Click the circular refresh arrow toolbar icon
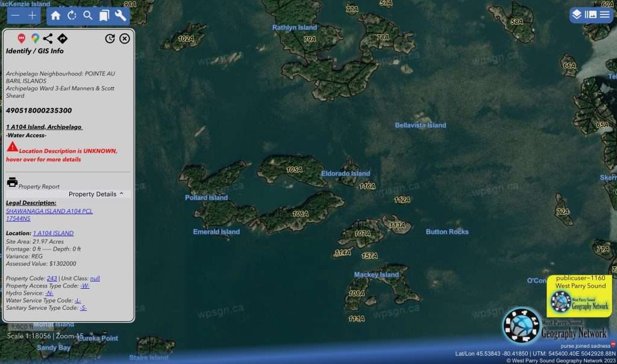Image resolution: width=617 pixels, height=364 pixels. click(72, 16)
